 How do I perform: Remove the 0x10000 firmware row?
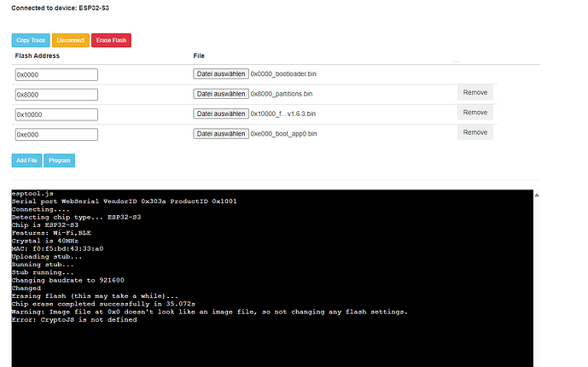[475, 113]
